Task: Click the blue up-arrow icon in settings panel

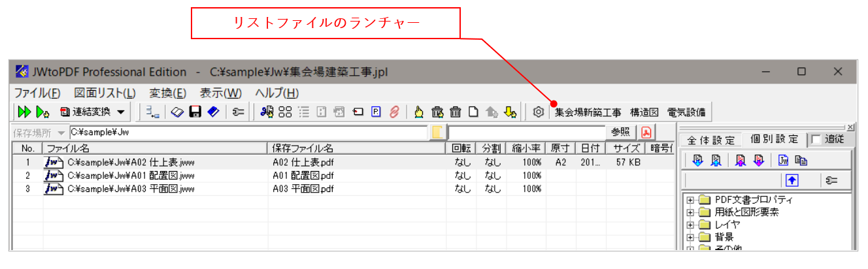Action: 790,180
